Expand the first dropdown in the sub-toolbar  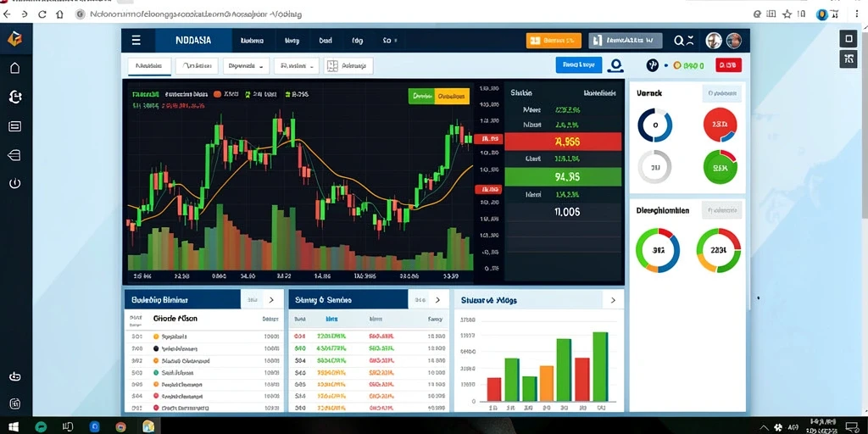click(247, 66)
